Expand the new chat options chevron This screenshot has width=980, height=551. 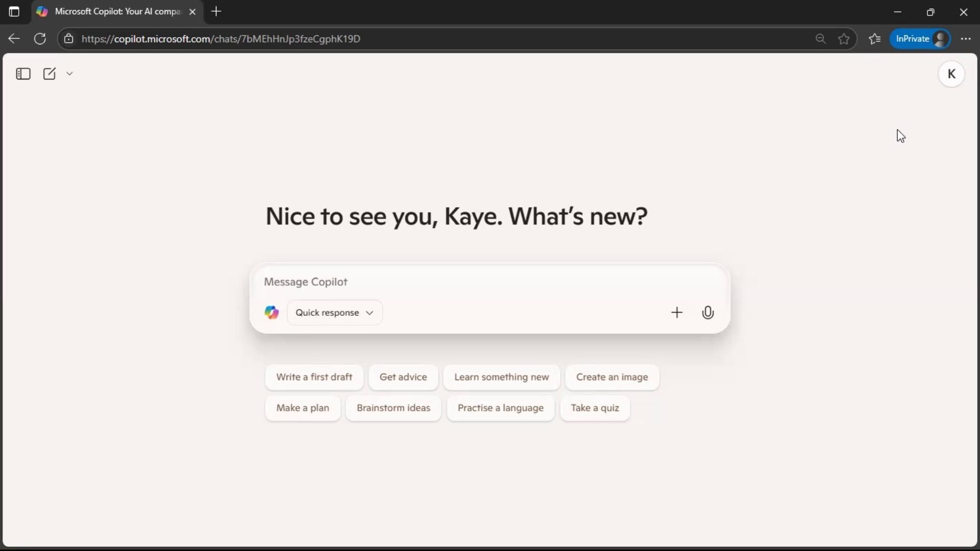point(70,74)
